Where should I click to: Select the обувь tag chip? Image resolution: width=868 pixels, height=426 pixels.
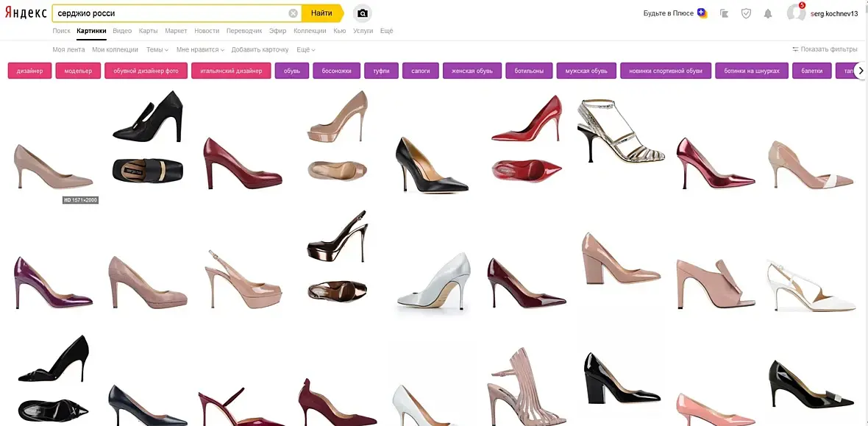click(292, 71)
